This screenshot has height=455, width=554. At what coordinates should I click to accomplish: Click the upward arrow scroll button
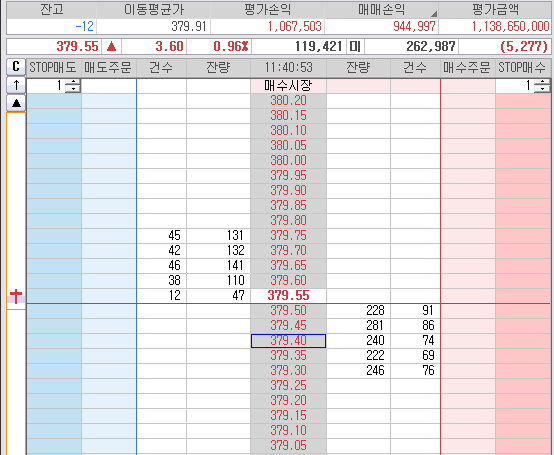tap(16, 85)
